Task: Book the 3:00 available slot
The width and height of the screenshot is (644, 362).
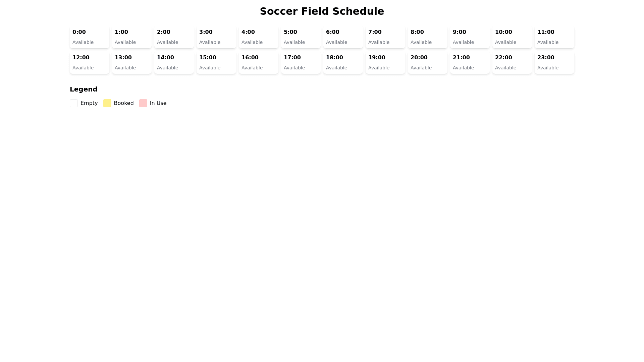Action: pyautogui.click(x=216, y=37)
